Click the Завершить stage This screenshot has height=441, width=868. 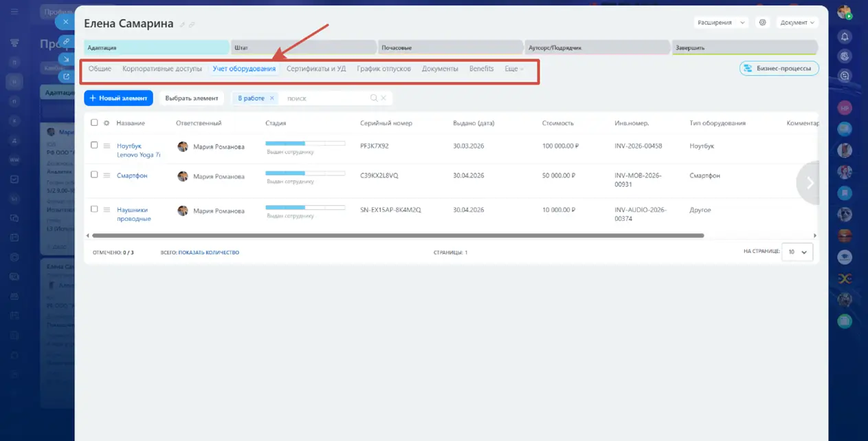click(x=745, y=47)
